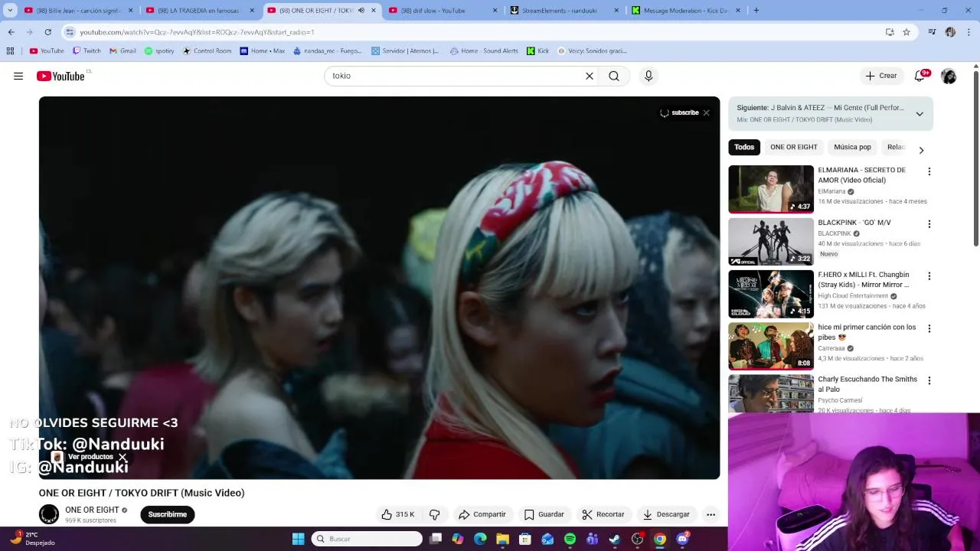The width and height of the screenshot is (980, 551).
Task: Open File Explorer from the taskbar
Action: (502, 539)
